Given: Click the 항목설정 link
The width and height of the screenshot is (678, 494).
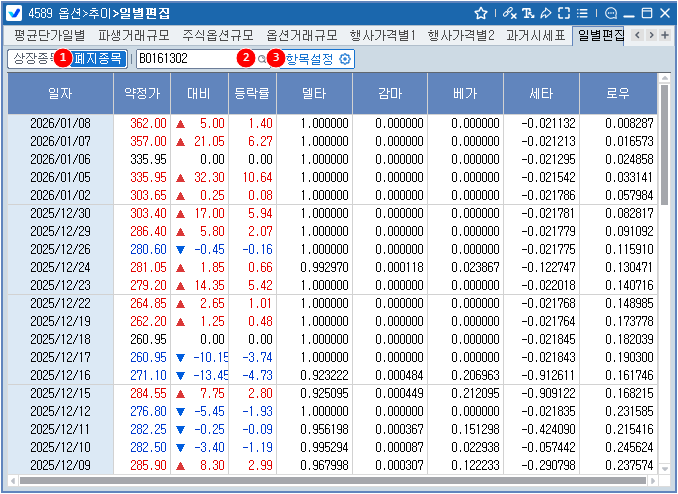Looking at the screenshot, I should pos(310,59).
